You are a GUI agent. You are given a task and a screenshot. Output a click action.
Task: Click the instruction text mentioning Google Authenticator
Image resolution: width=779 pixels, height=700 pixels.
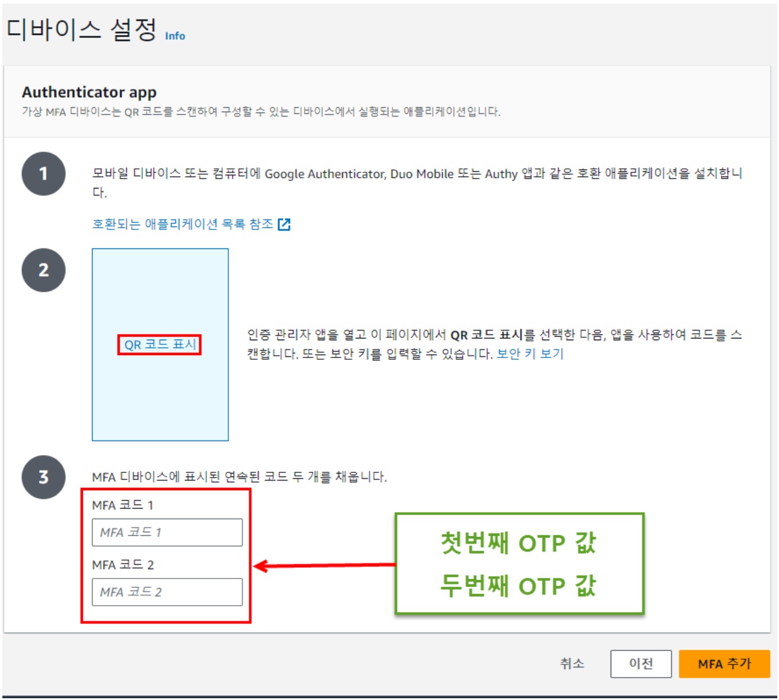pos(417,183)
